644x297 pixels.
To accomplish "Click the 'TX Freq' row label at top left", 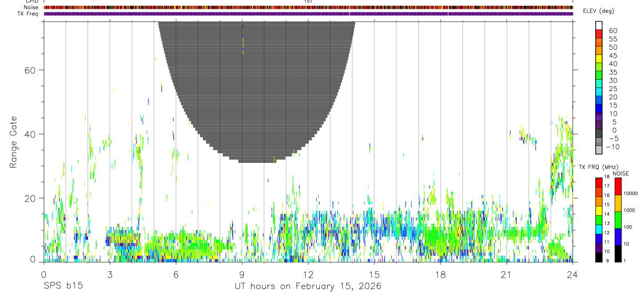I will coord(28,14).
